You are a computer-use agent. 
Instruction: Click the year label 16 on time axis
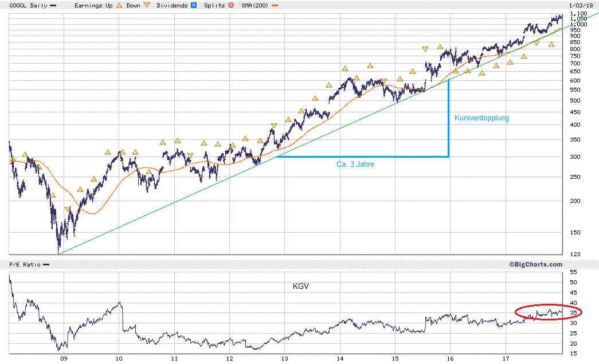point(451,358)
